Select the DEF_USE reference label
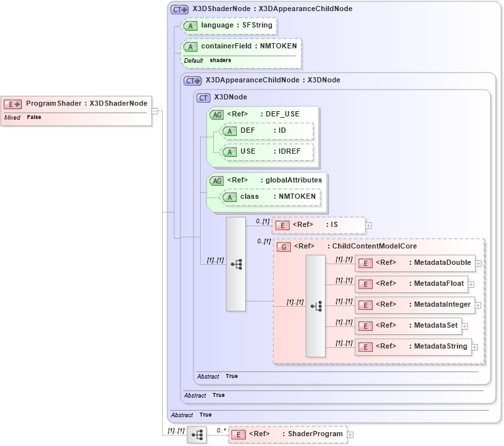The image size is (504, 446). tap(263, 114)
